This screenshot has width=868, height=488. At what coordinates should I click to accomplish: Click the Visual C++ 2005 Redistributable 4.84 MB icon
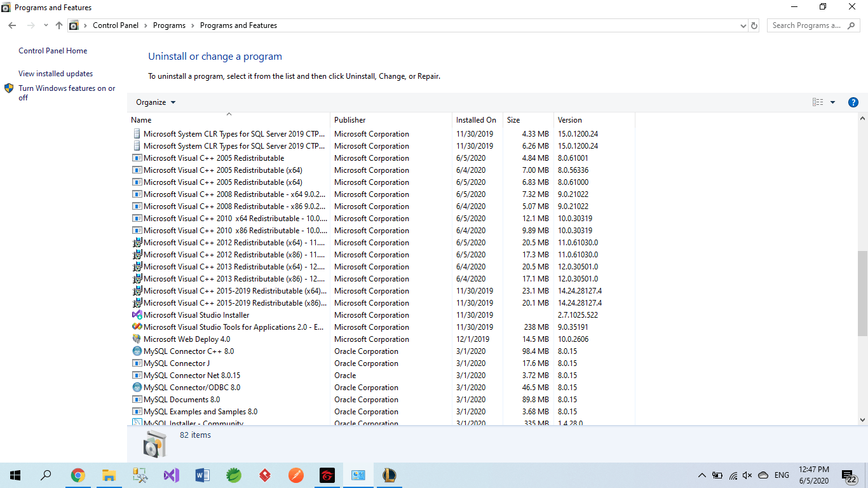point(137,158)
